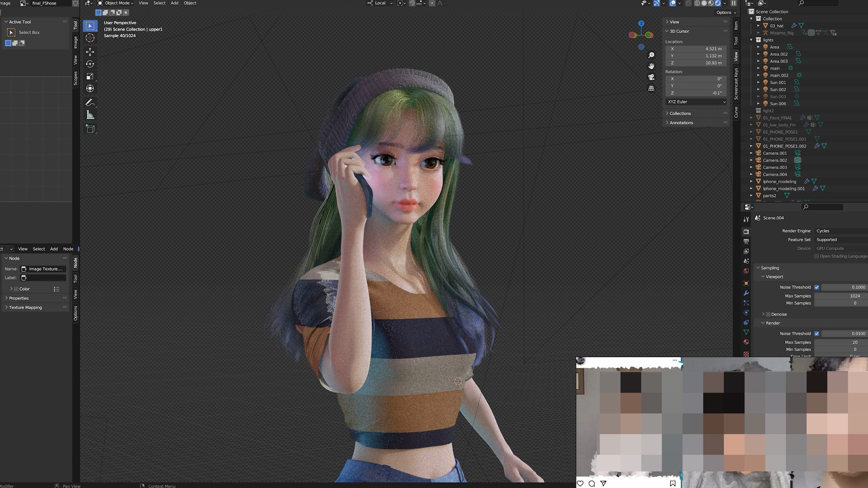Viewport: 868px width, 488px height.
Task: Select the Move tool
Action: tap(90, 52)
